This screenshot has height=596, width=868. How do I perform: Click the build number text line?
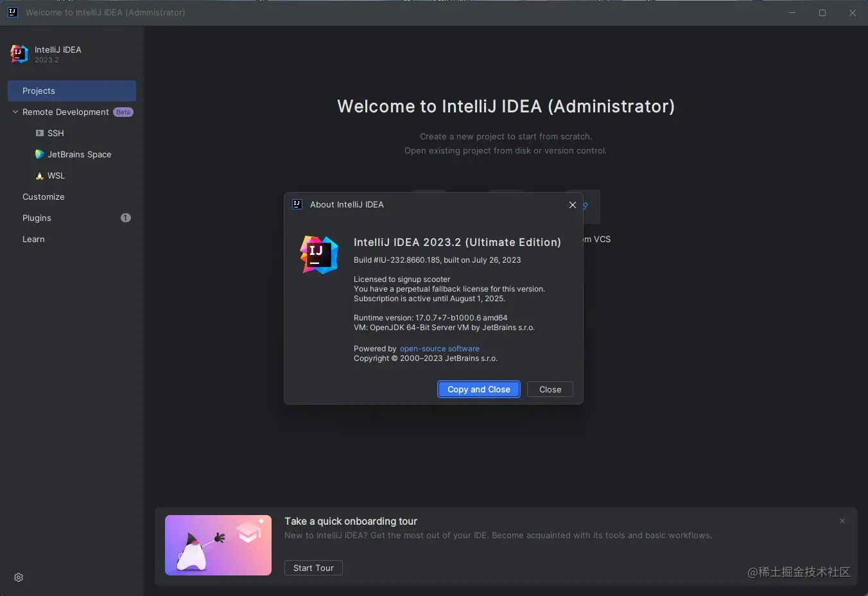click(x=437, y=260)
